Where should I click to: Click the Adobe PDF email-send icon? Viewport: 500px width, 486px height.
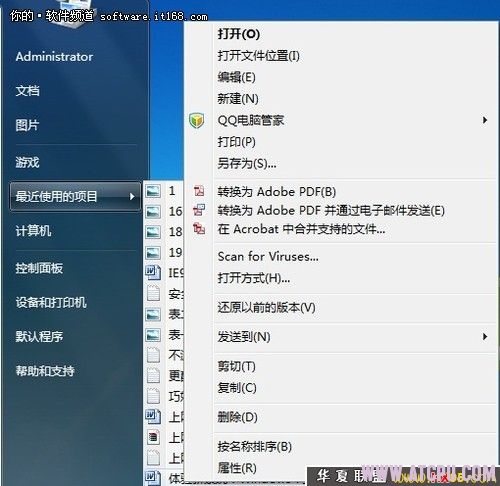pyautogui.click(x=199, y=210)
